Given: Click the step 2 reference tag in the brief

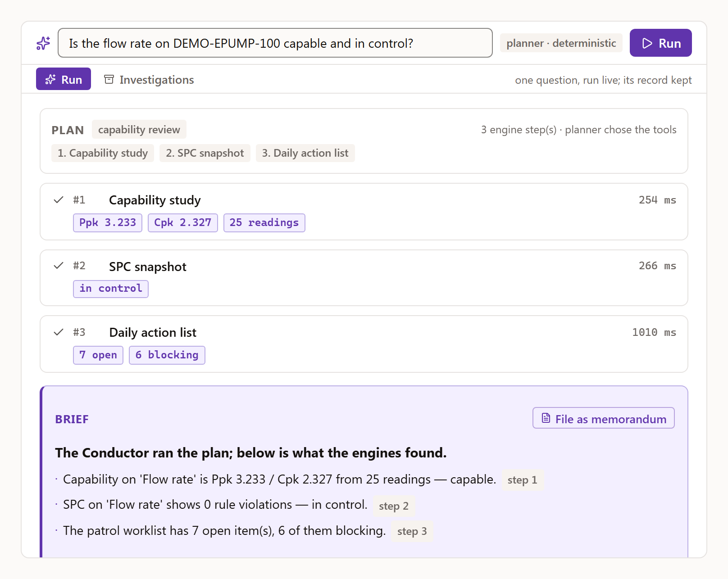Looking at the screenshot, I should pyautogui.click(x=394, y=506).
